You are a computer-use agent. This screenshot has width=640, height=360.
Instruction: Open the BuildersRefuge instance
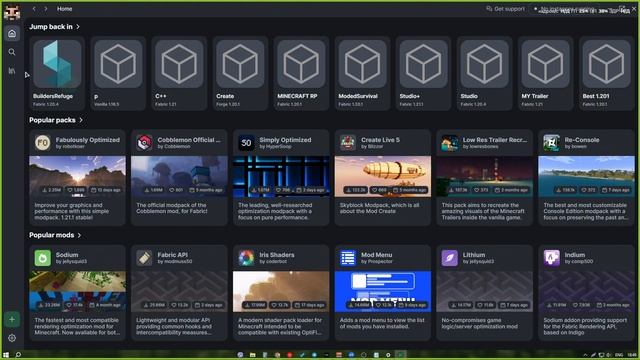click(57, 73)
